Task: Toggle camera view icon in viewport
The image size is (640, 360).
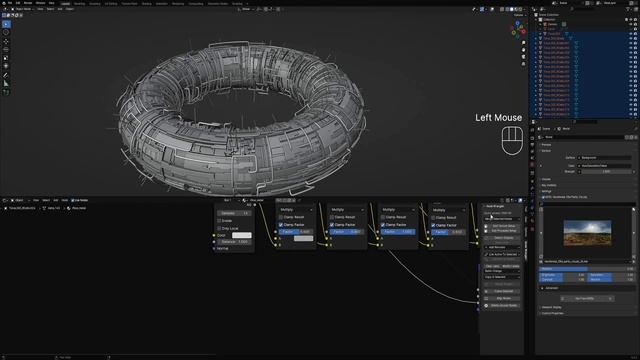Action: point(523,57)
